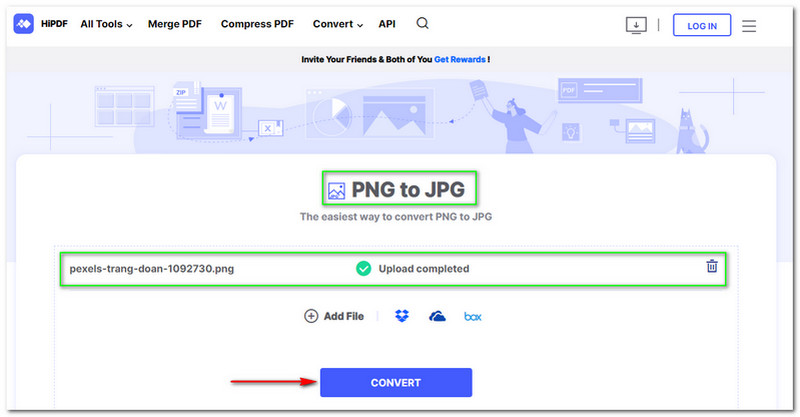Open the search magnifier icon

click(x=422, y=24)
